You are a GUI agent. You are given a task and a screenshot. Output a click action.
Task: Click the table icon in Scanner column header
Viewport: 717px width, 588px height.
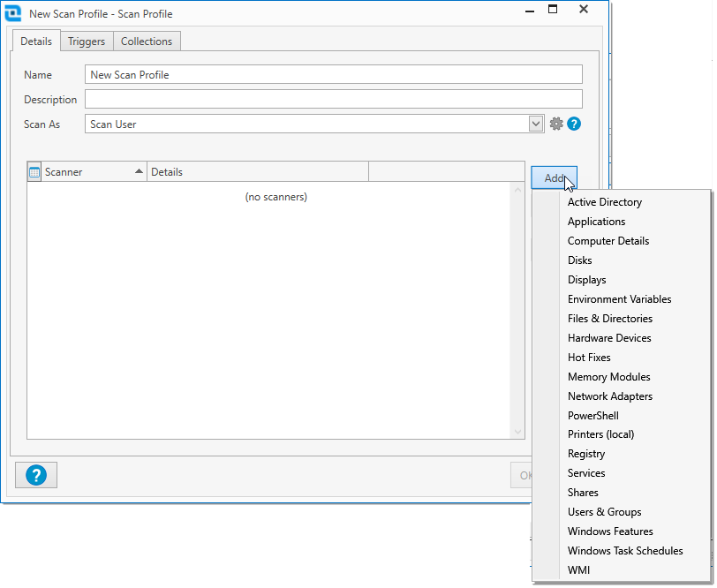point(33,171)
